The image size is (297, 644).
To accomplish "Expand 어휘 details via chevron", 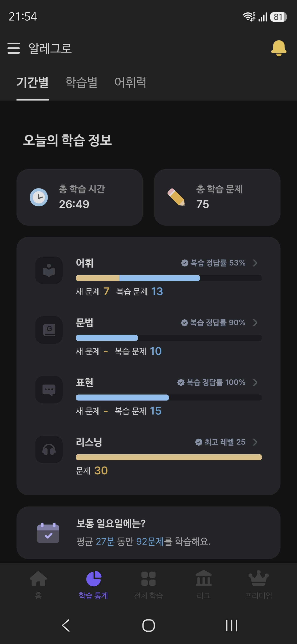I will (x=255, y=263).
